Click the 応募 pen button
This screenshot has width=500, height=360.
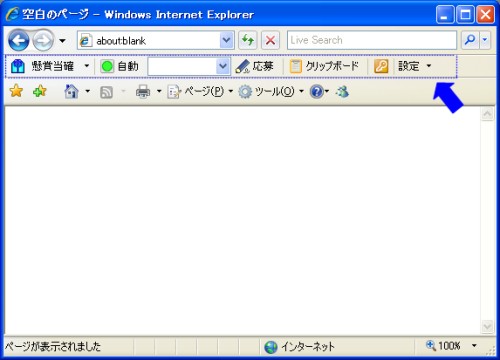254,66
